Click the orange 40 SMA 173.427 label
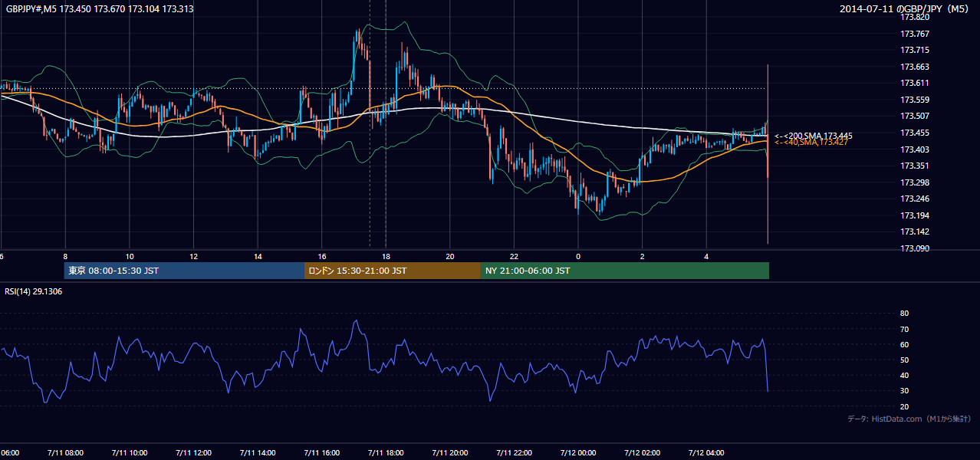 click(x=811, y=143)
